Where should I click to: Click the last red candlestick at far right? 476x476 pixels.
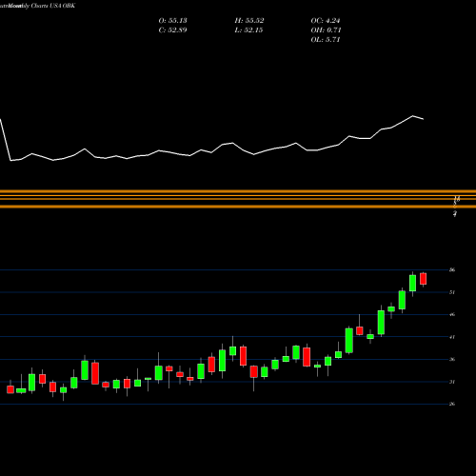point(423,279)
